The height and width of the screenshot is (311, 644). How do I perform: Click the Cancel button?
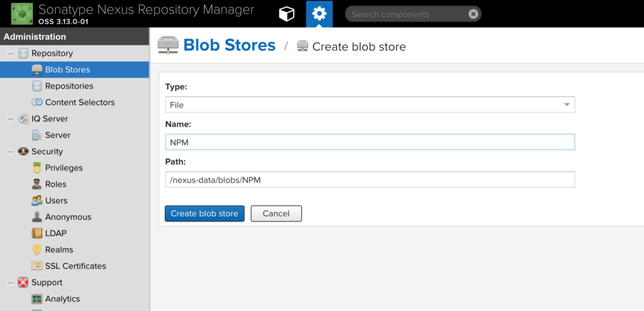[276, 214]
